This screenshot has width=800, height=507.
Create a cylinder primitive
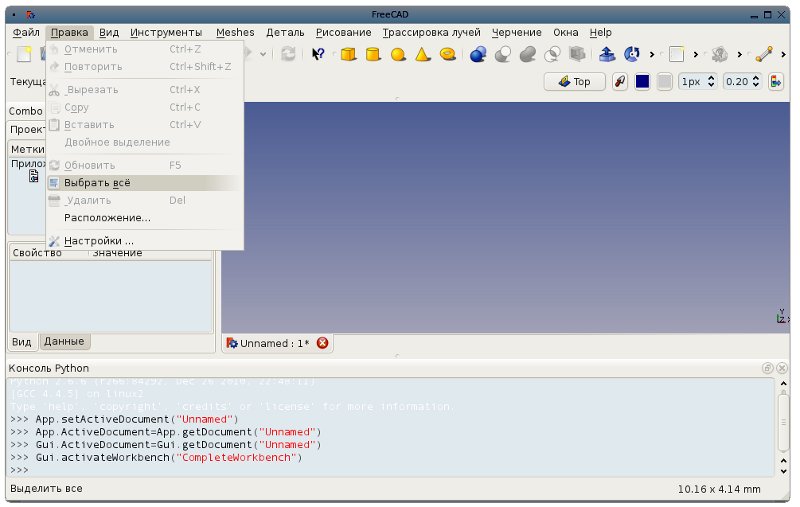[x=373, y=54]
